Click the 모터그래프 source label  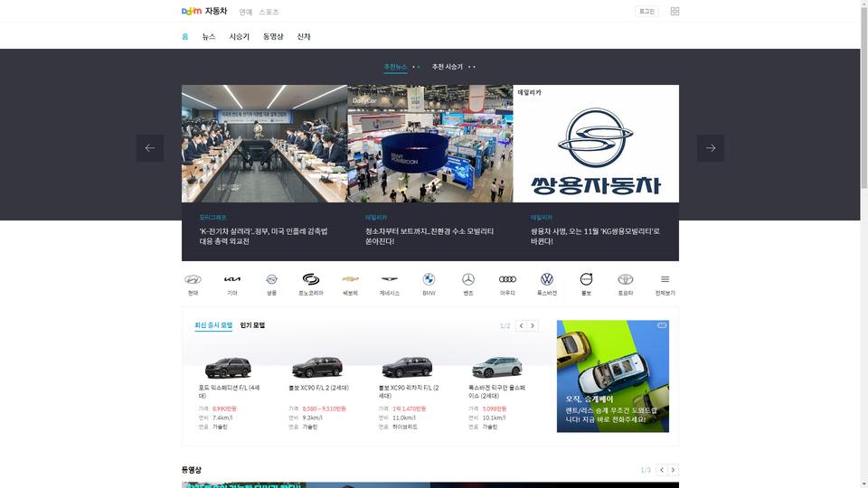click(212, 218)
